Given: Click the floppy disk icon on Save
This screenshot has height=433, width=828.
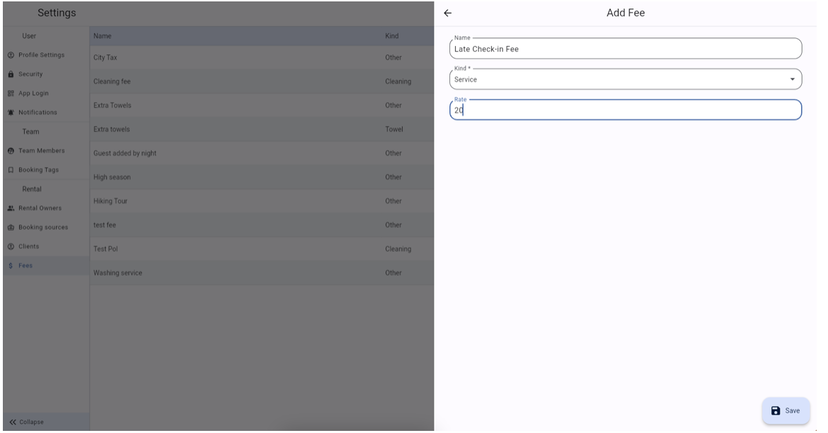Looking at the screenshot, I should (x=775, y=411).
